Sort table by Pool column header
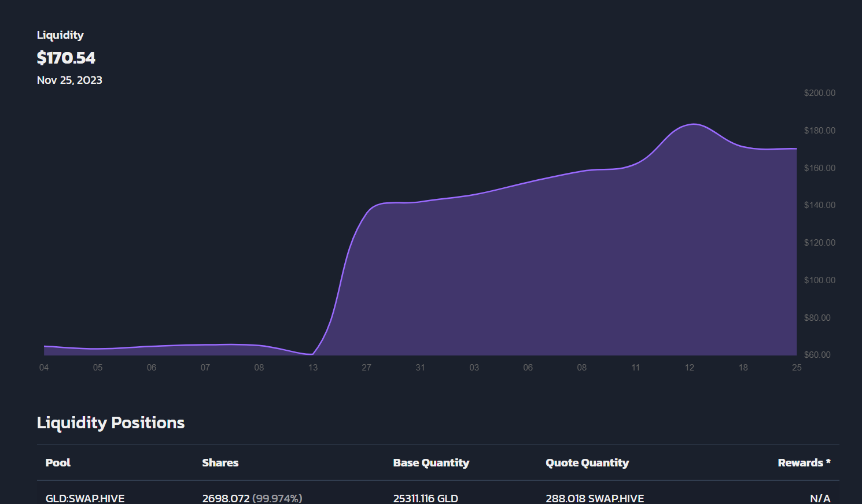The image size is (862, 504). [x=58, y=462]
